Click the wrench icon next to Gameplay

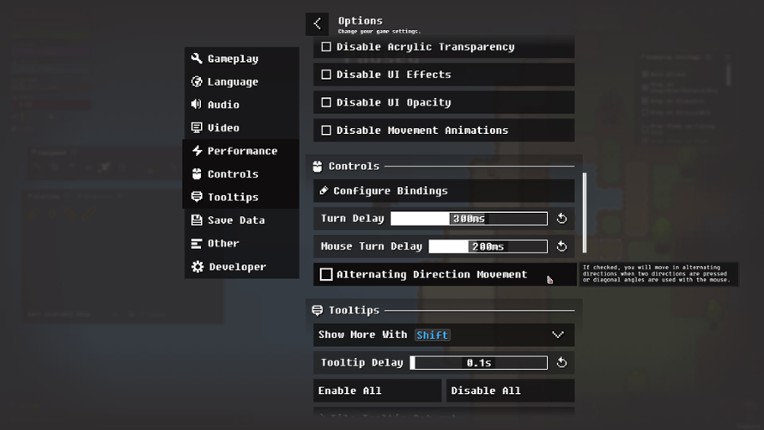[x=196, y=58]
